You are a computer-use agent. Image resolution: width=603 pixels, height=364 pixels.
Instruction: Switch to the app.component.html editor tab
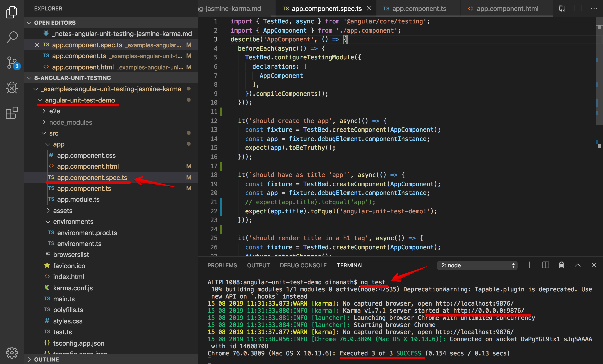tap(507, 9)
